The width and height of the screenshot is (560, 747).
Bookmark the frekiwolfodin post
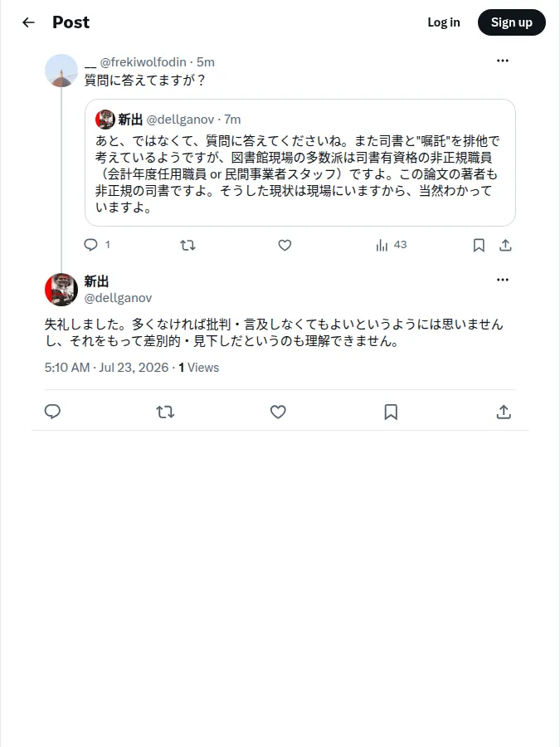pos(479,246)
